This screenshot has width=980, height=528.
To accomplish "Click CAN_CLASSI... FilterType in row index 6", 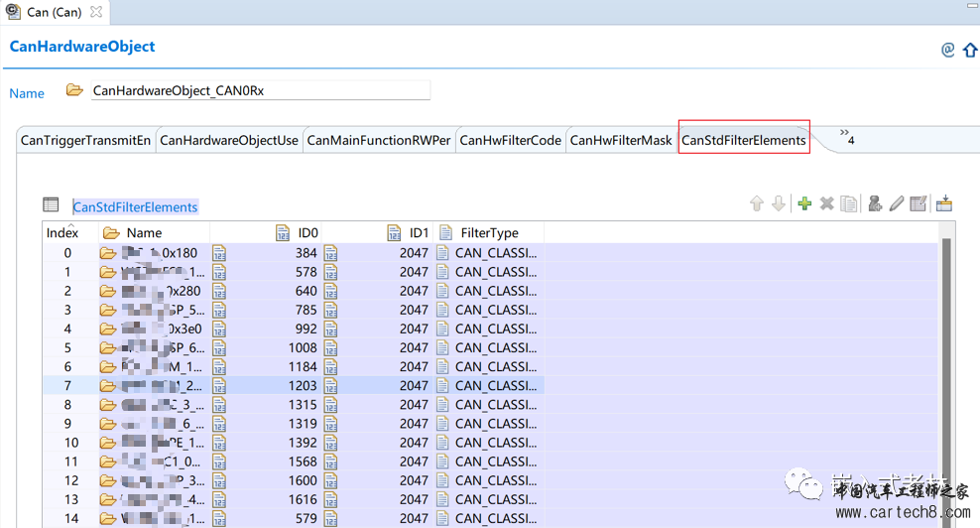I will [496, 366].
